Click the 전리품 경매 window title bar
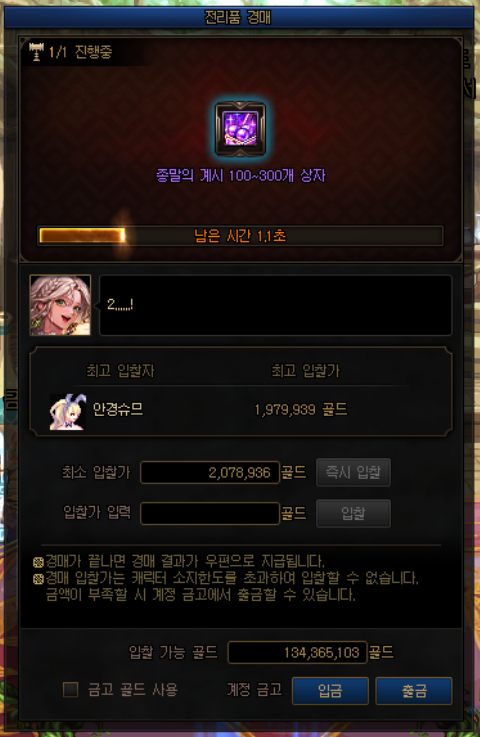 239,17
